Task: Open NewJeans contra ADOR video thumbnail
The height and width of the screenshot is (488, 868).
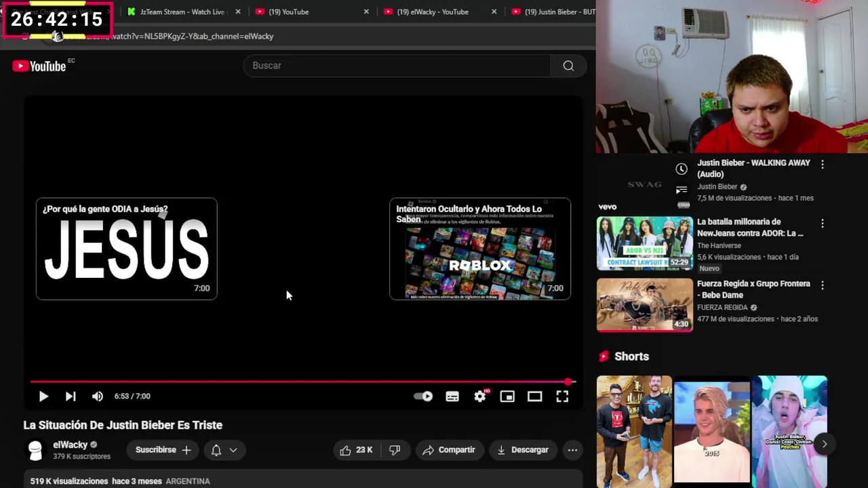Action: coord(645,243)
